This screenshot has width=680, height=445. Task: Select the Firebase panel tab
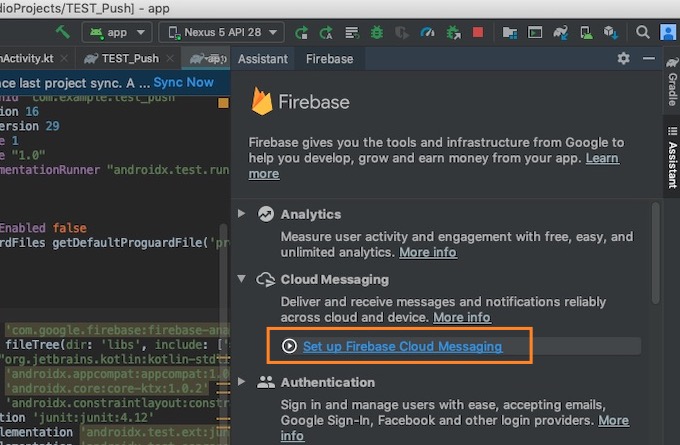[x=329, y=59]
